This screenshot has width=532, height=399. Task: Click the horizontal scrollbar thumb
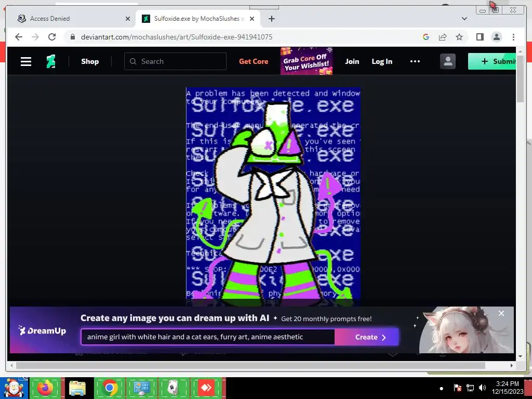tap(250, 365)
